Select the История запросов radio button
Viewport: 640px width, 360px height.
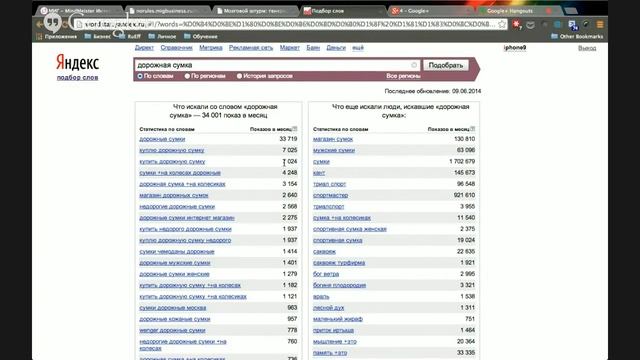pos(239,76)
